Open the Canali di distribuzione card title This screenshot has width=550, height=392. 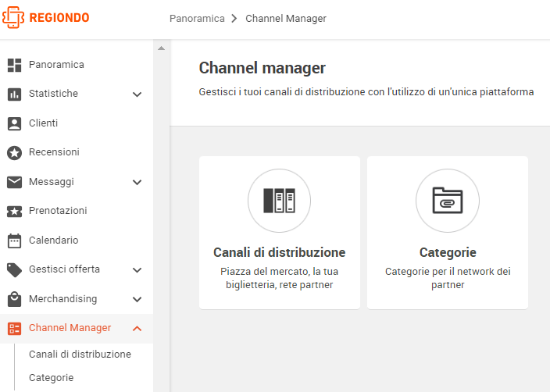pyautogui.click(x=279, y=252)
